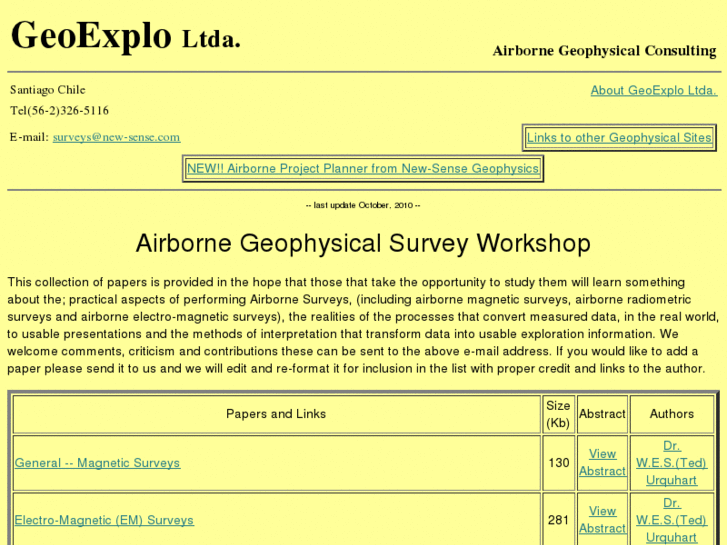The width and height of the screenshot is (727, 545).
Task: Click the intro paragraph about collection of papers
Action: [x=363, y=325]
